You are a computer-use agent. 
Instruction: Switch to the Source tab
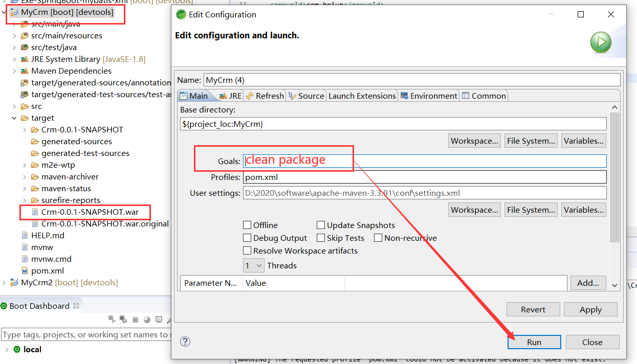(x=306, y=96)
